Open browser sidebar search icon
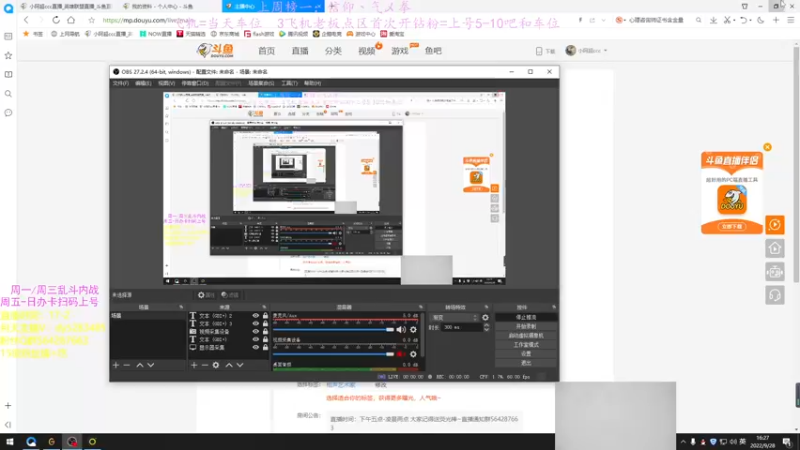The image size is (800, 450). (8, 94)
